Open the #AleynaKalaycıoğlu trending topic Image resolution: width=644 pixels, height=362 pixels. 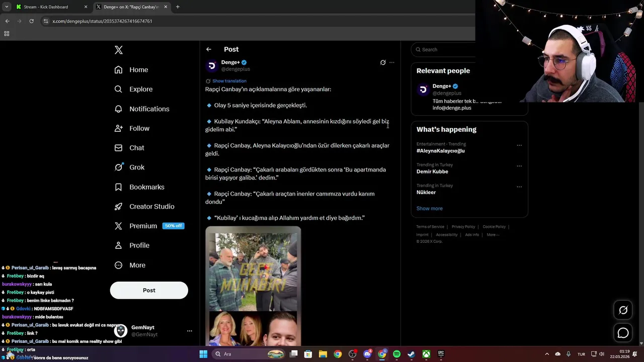pos(440,151)
